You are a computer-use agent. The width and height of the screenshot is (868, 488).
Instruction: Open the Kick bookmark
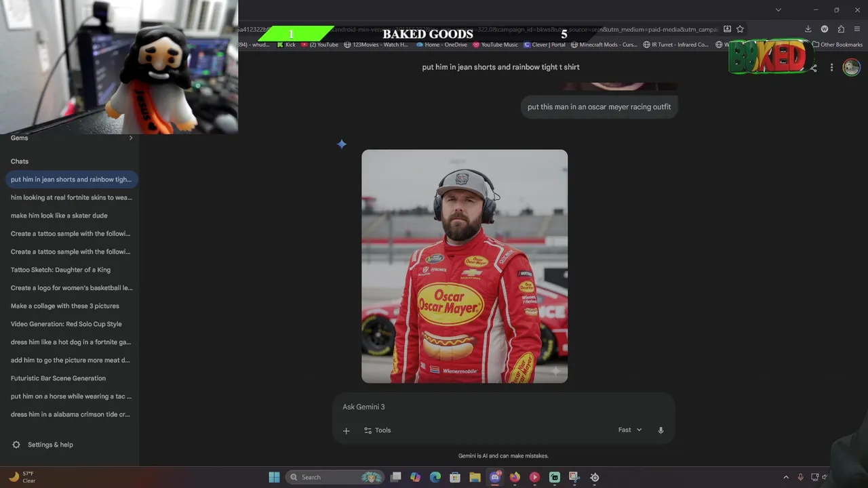click(286, 45)
